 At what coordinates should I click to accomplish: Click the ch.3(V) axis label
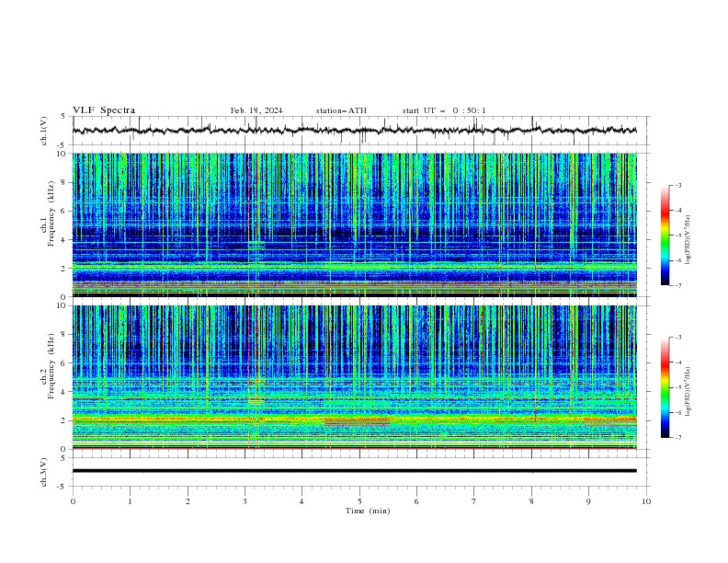pyautogui.click(x=44, y=472)
